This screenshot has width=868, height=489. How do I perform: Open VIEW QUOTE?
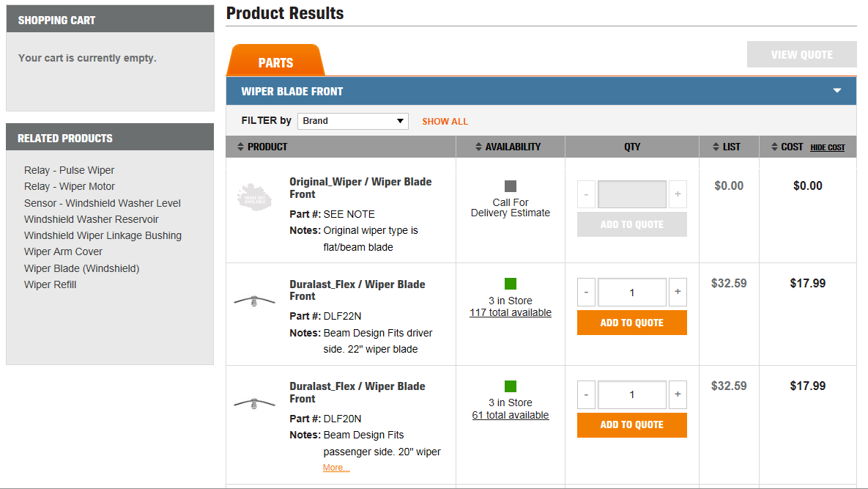click(x=801, y=54)
